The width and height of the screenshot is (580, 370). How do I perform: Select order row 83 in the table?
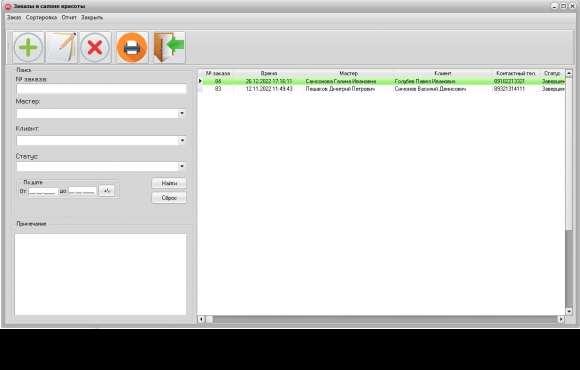point(381,89)
